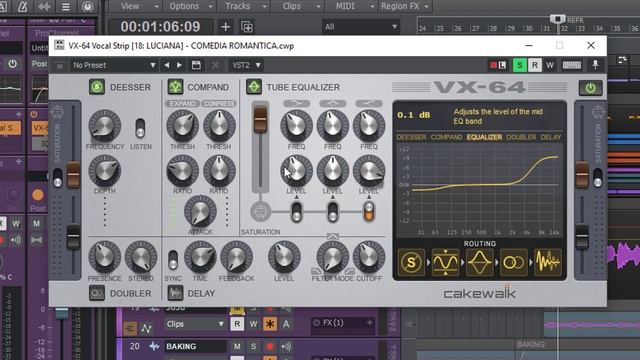
Task: Pin the plugin window
Action: click(x=596, y=65)
